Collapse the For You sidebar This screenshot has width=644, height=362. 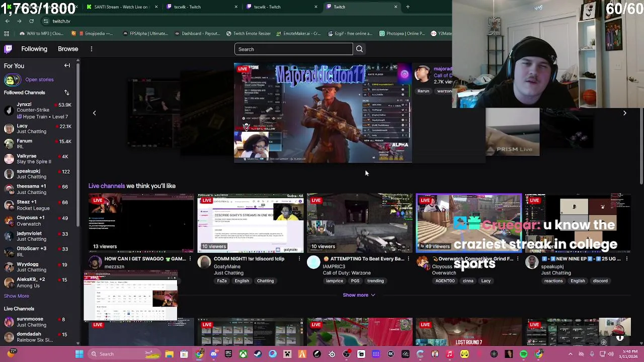click(67, 65)
